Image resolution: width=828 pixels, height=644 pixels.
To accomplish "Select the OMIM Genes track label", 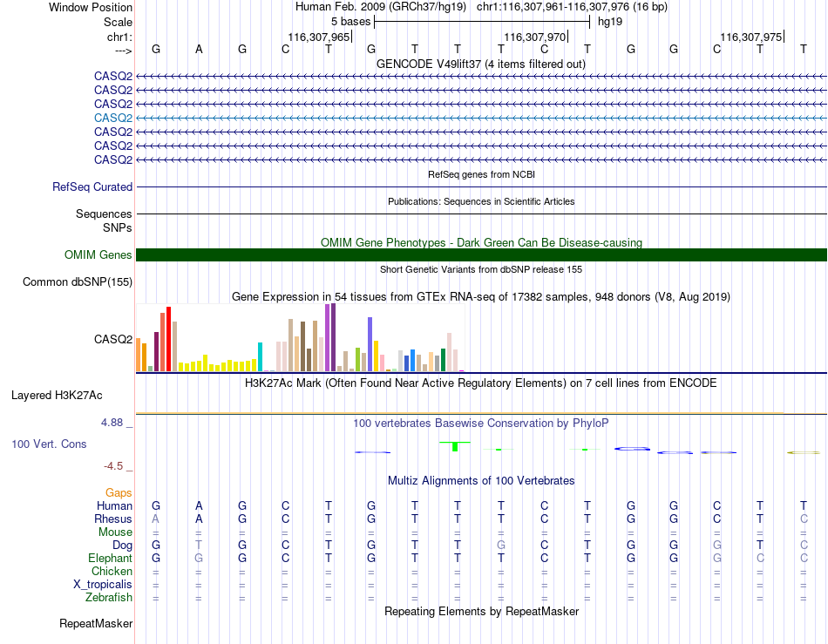I will 98,255.
